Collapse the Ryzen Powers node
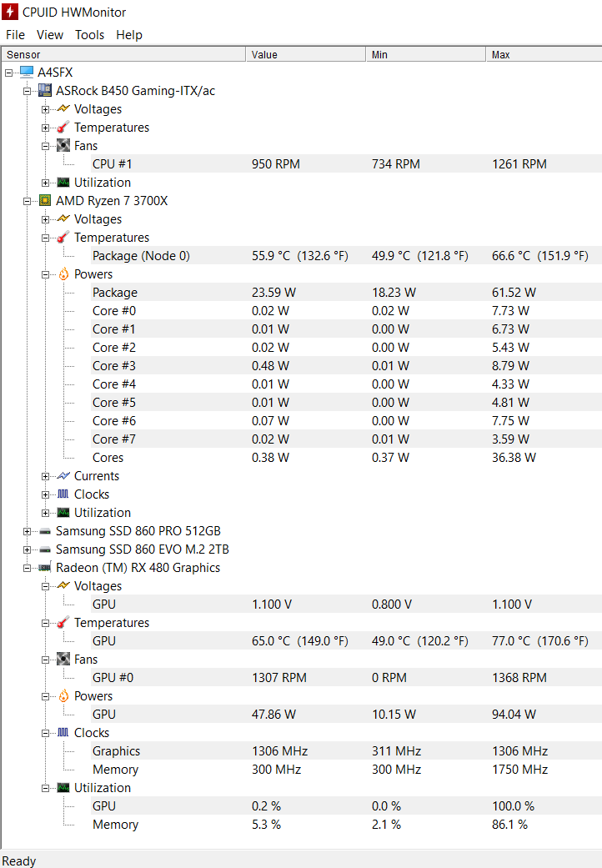602x868 pixels. point(45,274)
